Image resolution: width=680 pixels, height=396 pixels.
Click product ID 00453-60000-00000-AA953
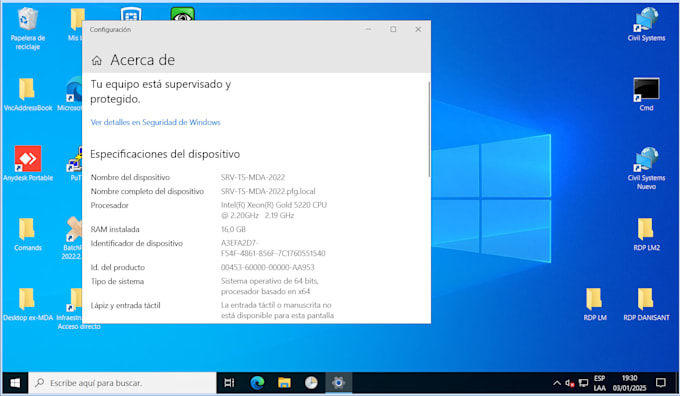(268, 268)
